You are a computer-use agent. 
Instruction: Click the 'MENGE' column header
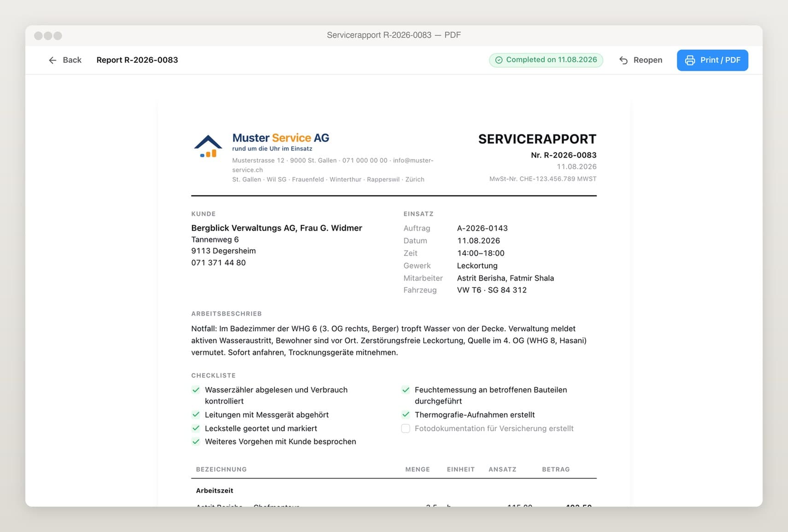(418, 469)
